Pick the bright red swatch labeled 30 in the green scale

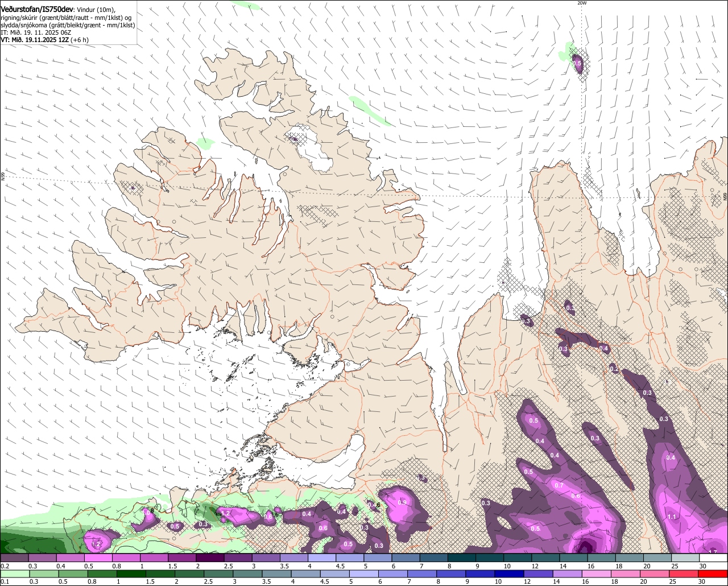[713, 573]
